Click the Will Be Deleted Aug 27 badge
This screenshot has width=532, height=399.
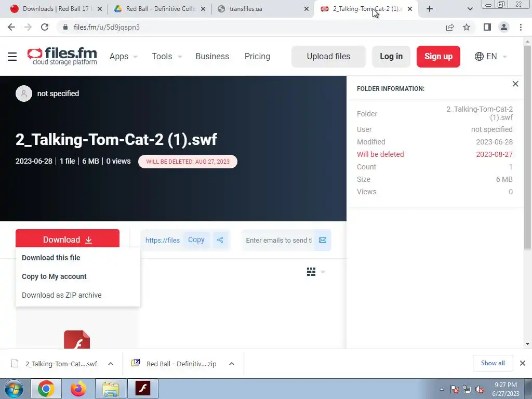click(x=188, y=162)
